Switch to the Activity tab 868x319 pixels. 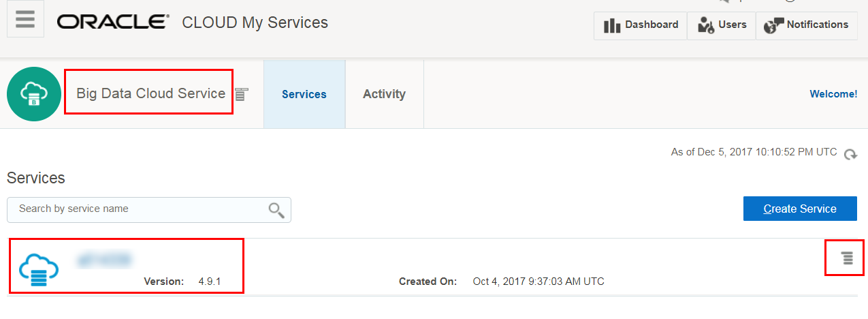coord(384,94)
